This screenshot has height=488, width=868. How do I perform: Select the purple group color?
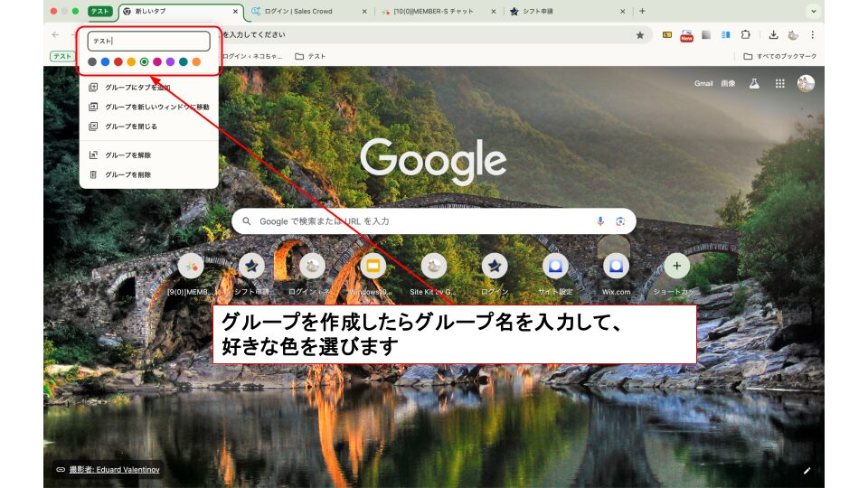(x=170, y=61)
